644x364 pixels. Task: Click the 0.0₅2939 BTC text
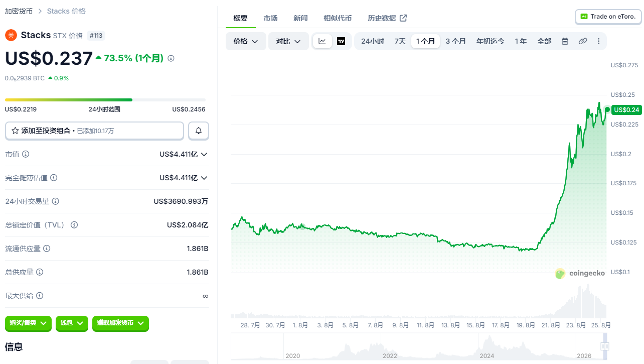[25, 78]
